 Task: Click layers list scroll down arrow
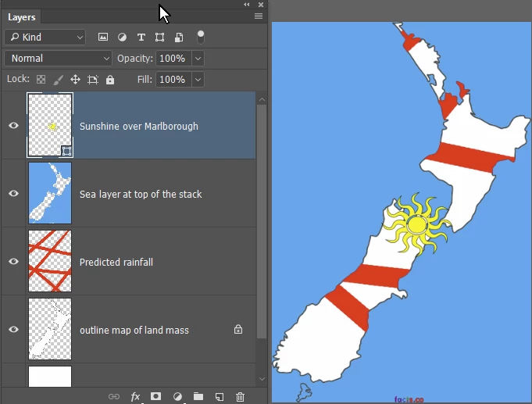[262, 379]
